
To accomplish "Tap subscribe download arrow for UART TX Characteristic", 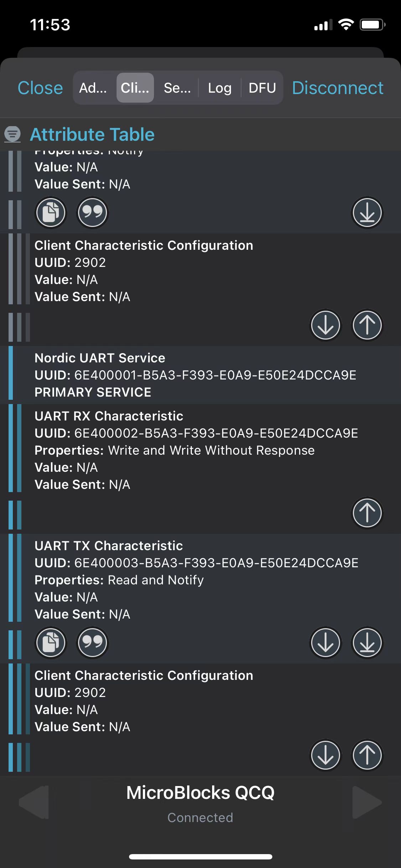I will pyautogui.click(x=367, y=642).
